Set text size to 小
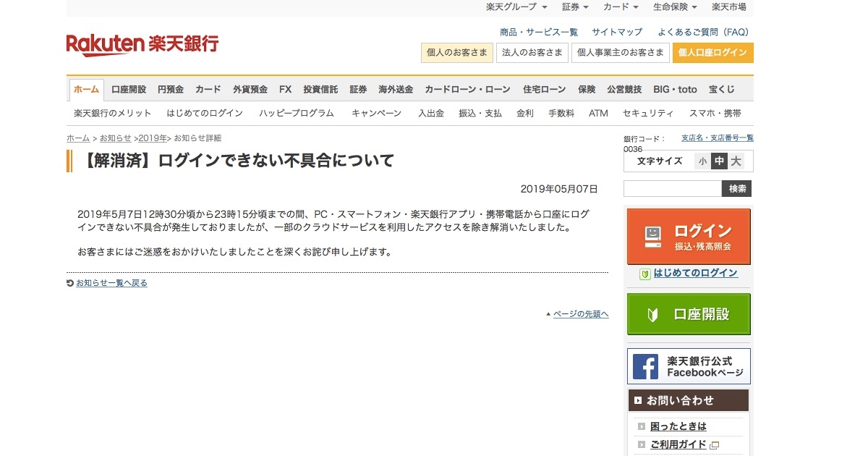The image size is (868, 456). (702, 161)
